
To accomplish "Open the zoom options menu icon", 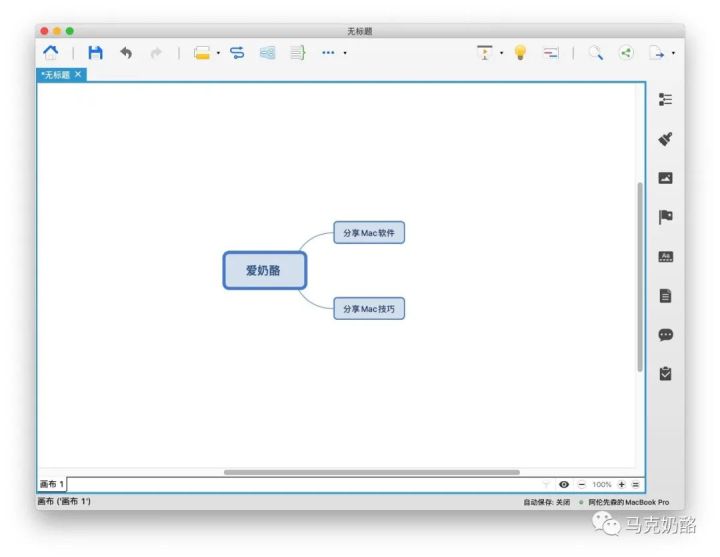I will [x=636, y=484].
